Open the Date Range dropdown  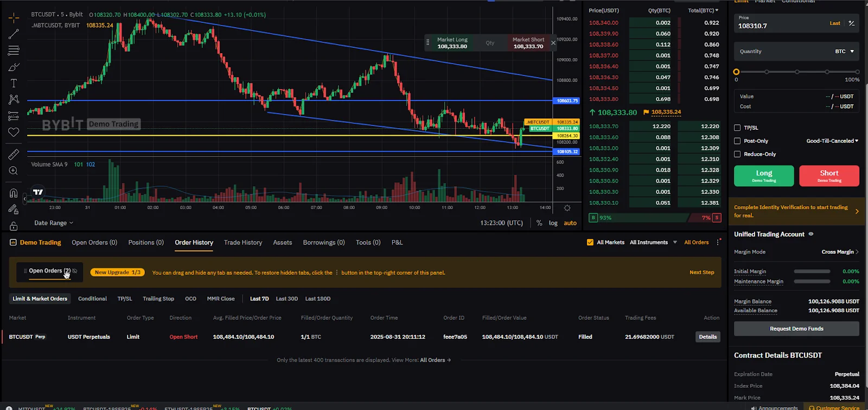(x=54, y=223)
